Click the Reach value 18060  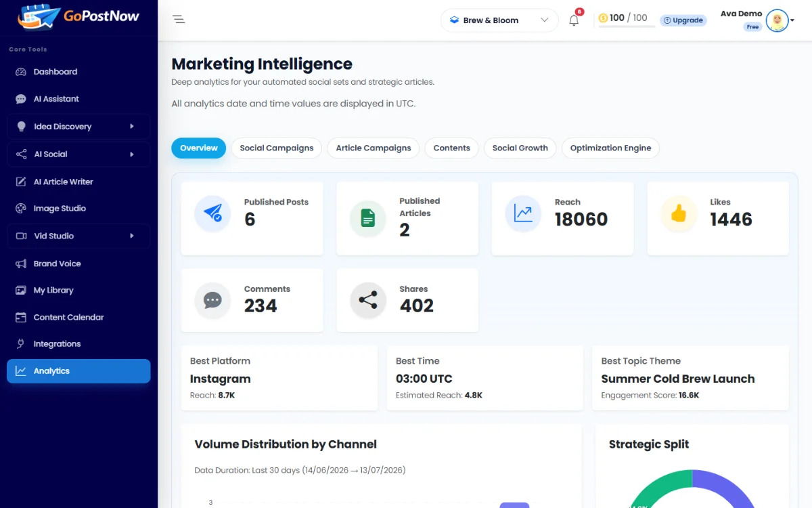click(x=581, y=219)
